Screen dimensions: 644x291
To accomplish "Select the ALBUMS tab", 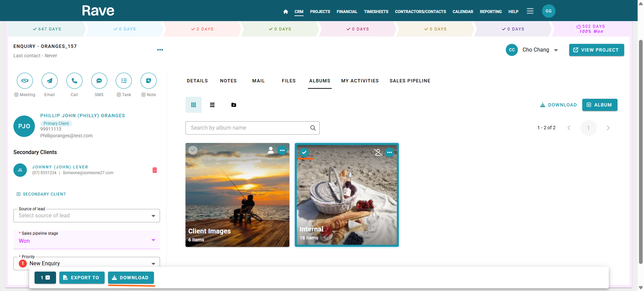I will click(320, 81).
